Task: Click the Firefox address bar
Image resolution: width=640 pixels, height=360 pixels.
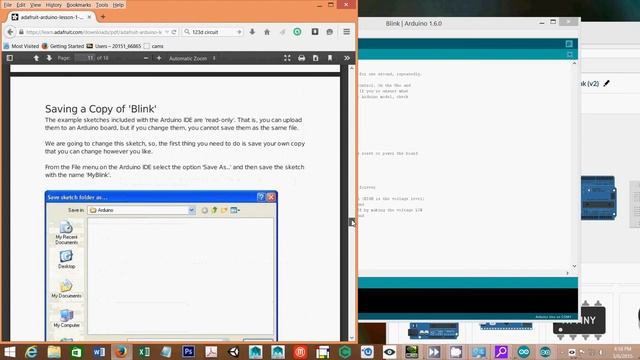Action: pyautogui.click(x=94, y=32)
